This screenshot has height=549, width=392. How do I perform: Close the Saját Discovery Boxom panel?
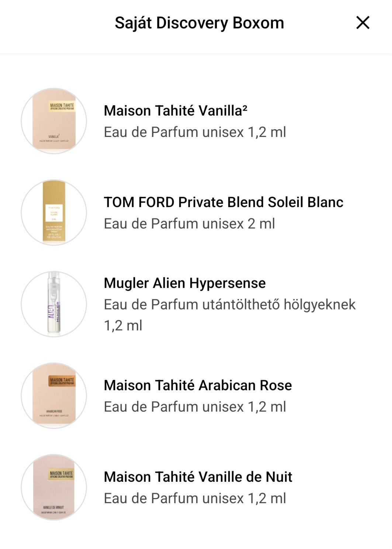(363, 23)
